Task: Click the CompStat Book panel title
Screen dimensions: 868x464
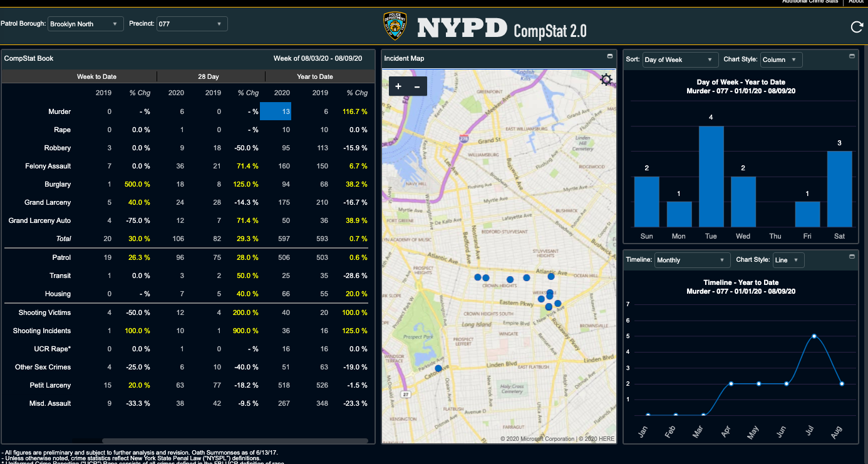Action: (29, 58)
